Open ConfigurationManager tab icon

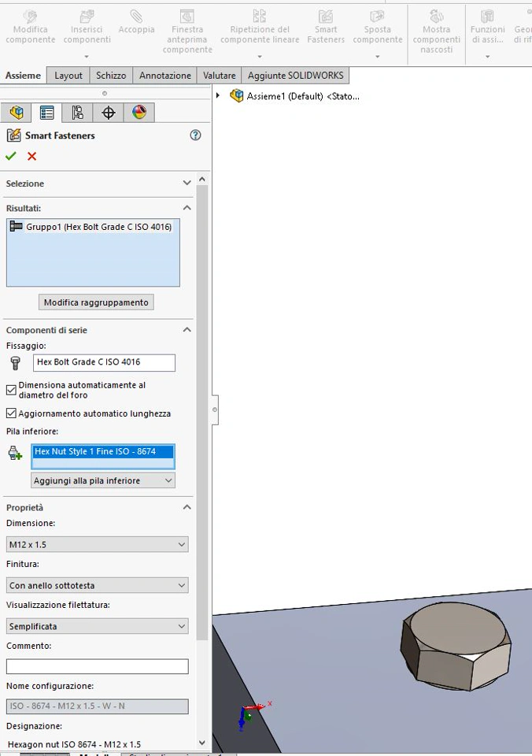pos(78,113)
